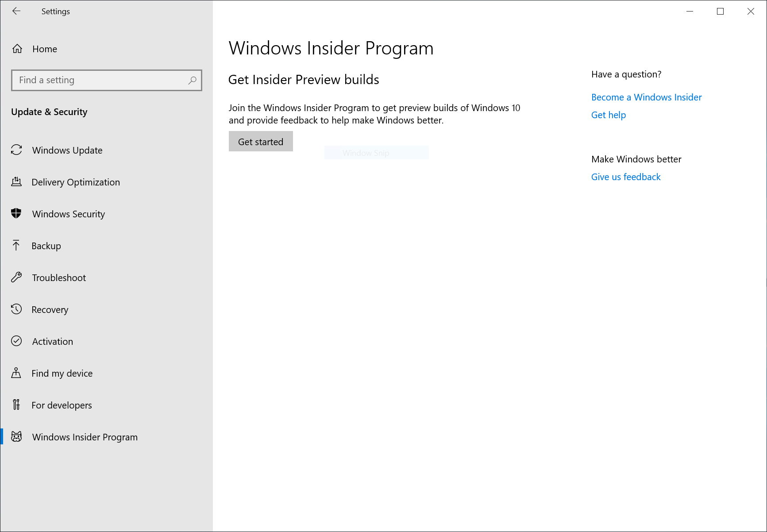Click the Windows Insider Program ninja cat icon
This screenshot has height=532, width=767.
click(16, 437)
